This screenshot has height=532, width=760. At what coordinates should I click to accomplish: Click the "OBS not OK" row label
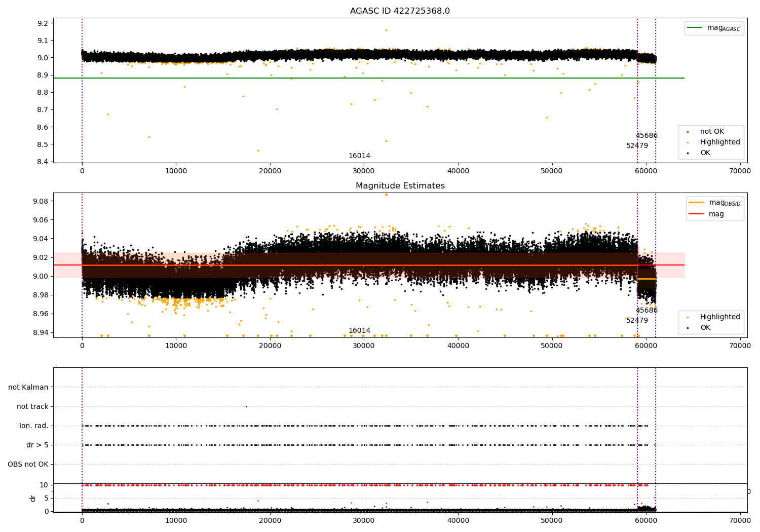28,464
